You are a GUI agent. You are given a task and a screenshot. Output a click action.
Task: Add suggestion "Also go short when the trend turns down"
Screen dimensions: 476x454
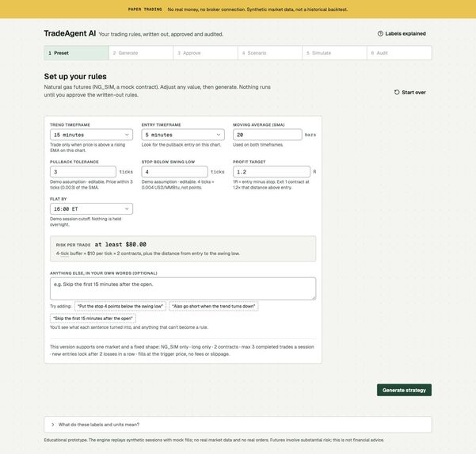pos(213,306)
